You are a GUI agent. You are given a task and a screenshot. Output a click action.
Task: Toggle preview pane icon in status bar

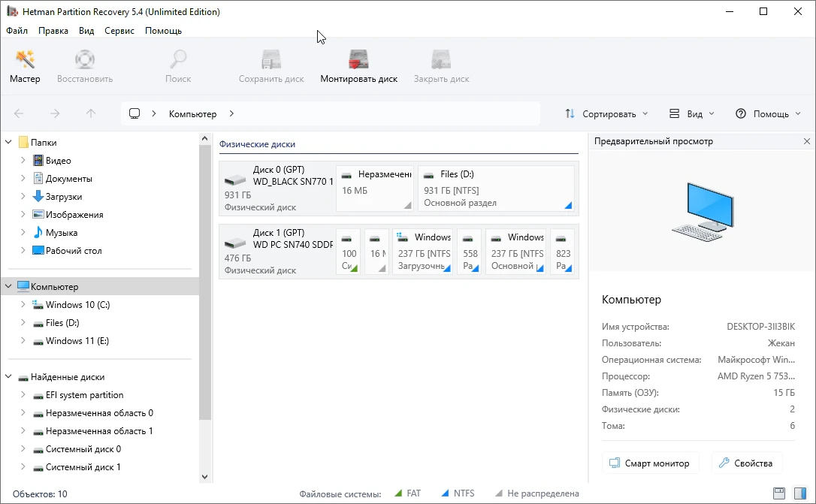click(x=800, y=493)
